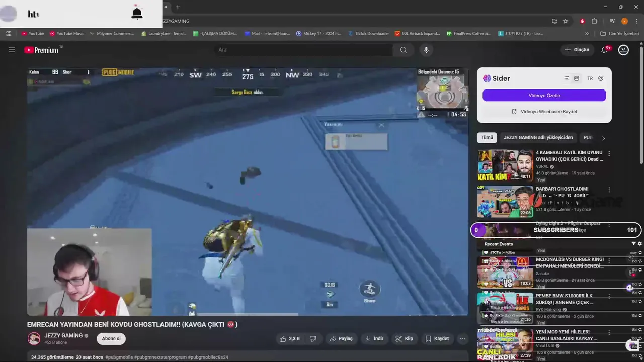Click Kaydet save button
The image size is (644, 362).
437,338
